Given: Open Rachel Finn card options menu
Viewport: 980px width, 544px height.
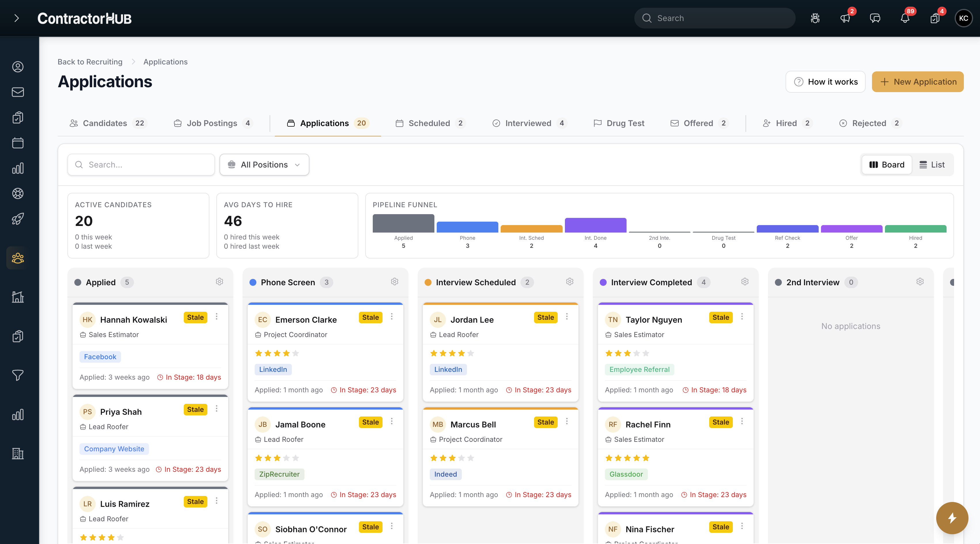Looking at the screenshot, I should coord(742,421).
